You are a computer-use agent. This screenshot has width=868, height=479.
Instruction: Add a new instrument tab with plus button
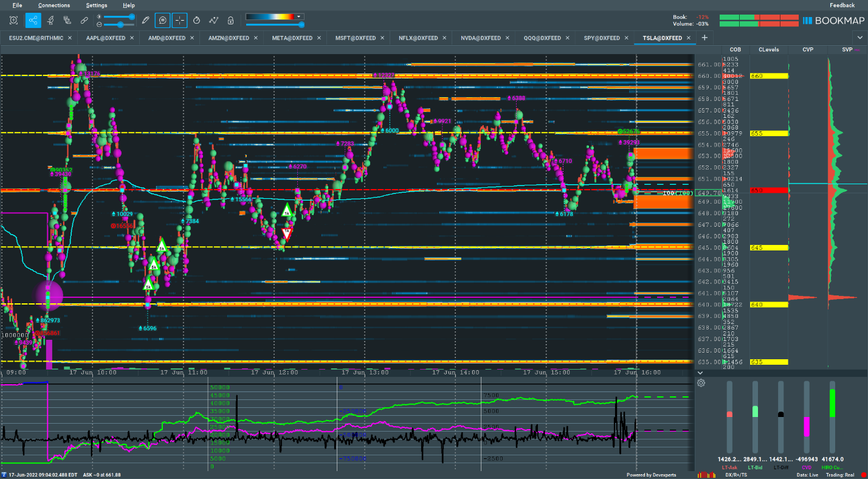[704, 38]
